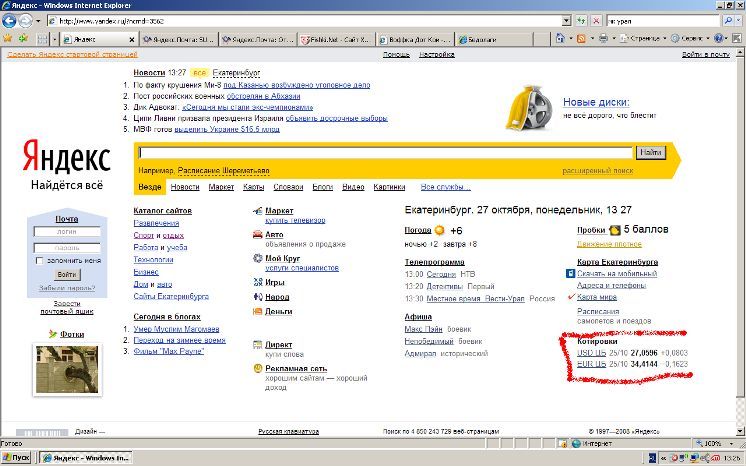746x466 pixels.
Task: Click the Yandex main search input field
Action: click(385, 153)
